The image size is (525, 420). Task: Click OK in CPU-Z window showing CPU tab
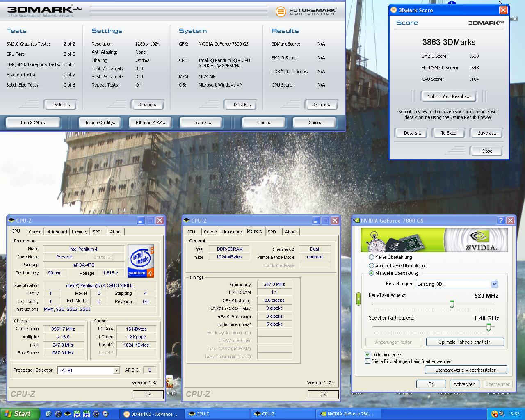pyautogui.click(x=148, y=395)
